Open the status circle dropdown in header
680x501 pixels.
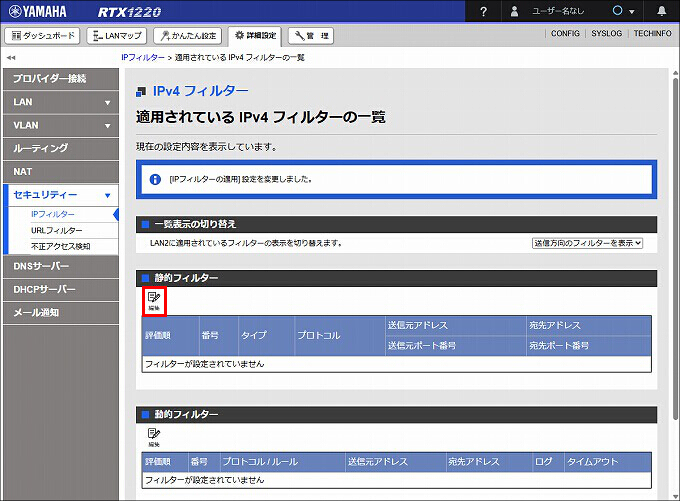623,11
